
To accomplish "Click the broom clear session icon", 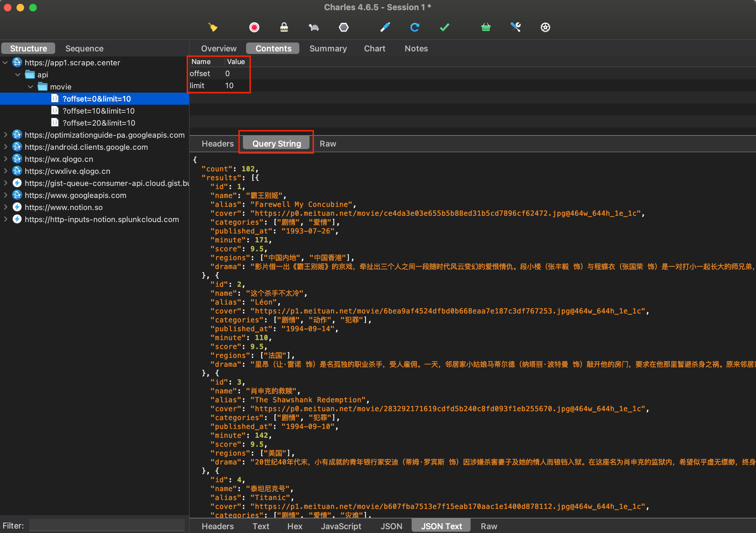I will (x=213, y=27).
